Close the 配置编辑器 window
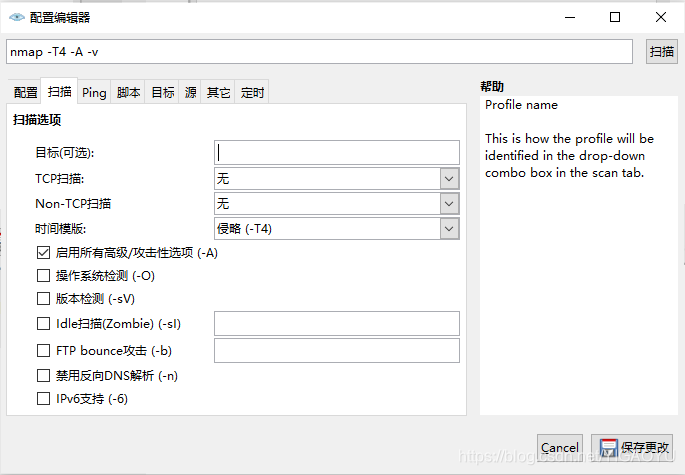Image resolution: width=685 pixels, height=475 pixels. pyautogui.click(x=661, y=17)
